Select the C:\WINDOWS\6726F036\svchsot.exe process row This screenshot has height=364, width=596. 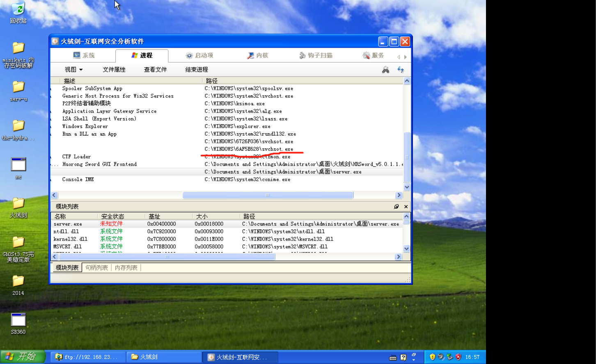point(227,141)
